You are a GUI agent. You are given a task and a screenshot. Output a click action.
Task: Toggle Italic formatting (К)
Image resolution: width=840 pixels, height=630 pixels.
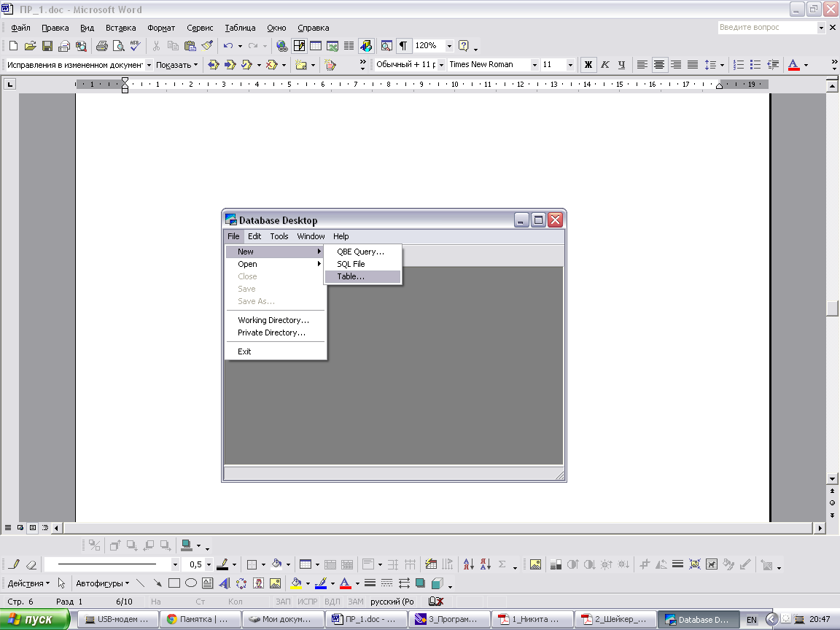click(x=604, y=64)
